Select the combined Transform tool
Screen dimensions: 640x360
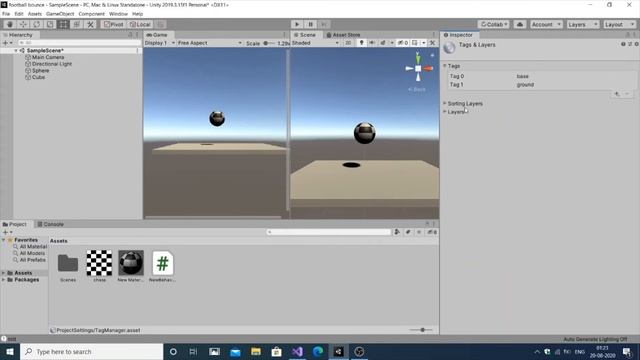tap(77, 24)
